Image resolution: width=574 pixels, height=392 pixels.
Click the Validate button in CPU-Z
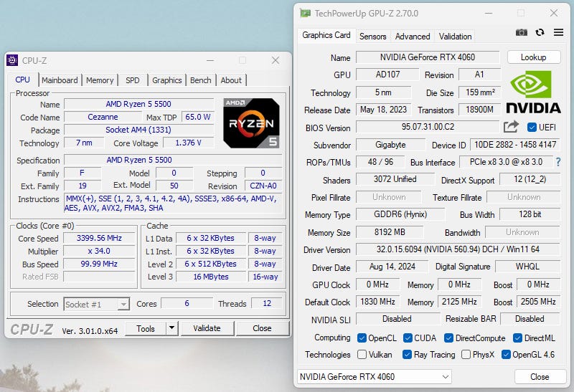(207, 328)
